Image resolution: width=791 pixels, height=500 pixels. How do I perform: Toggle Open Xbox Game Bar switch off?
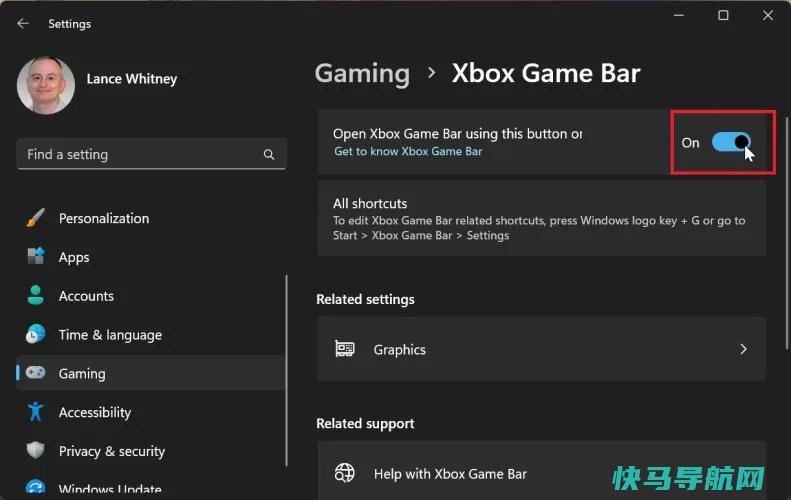731,142
